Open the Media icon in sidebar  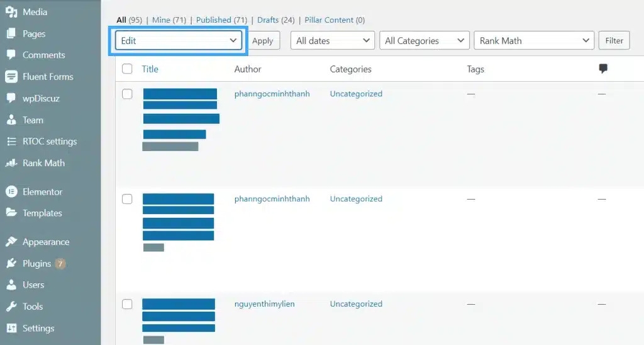click(x=11, y=12)
